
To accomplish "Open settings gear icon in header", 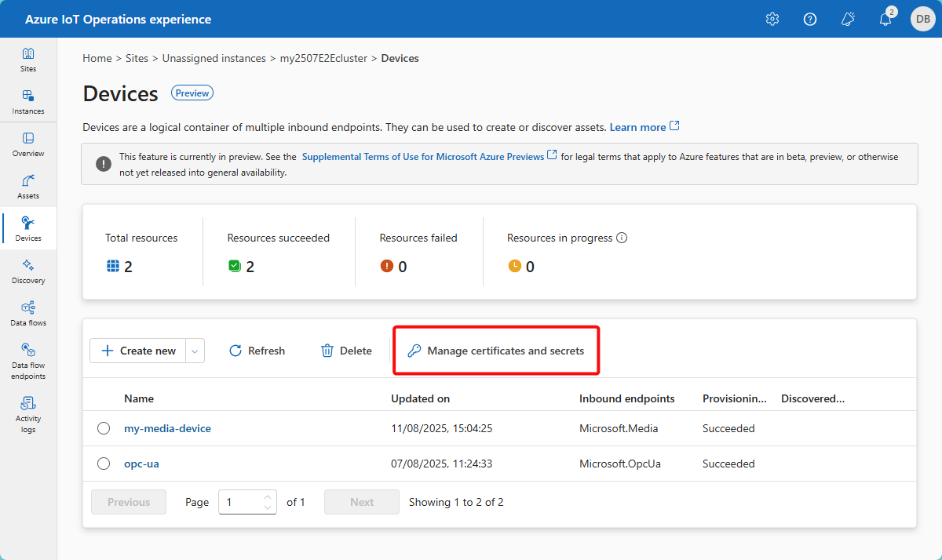I will (772, 19).
